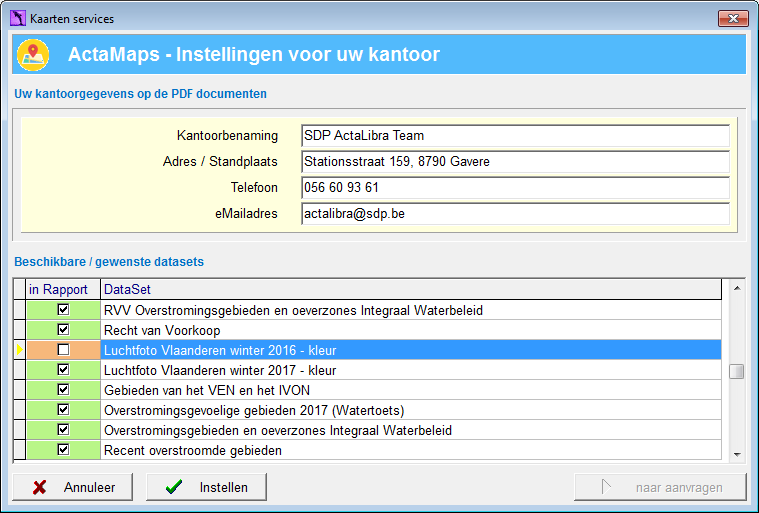Select row 'Luchtfoto Vlaanderen winter 2017 - kleur'
The height and width of the screenshot is (513, 759).
(411, 370)
